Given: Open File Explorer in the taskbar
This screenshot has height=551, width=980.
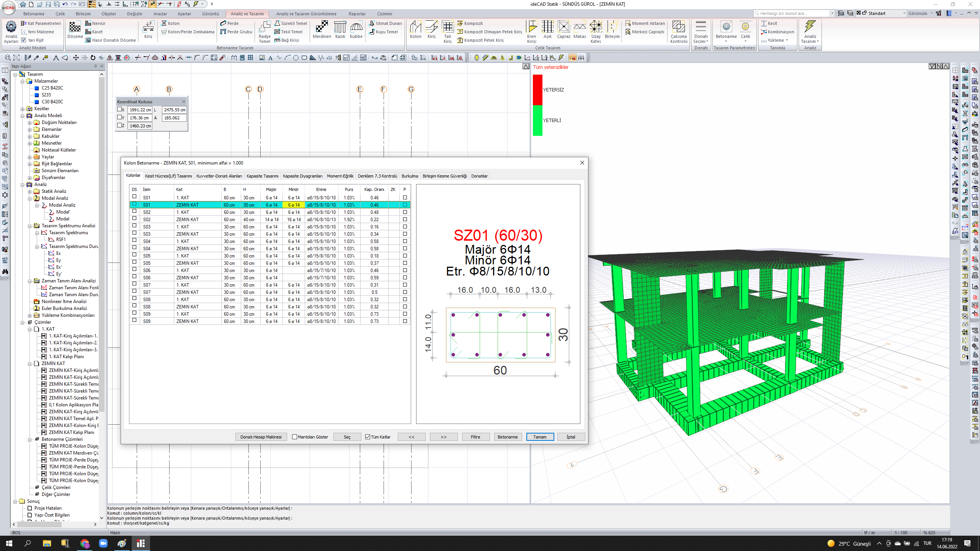Looking at the screenshot, I should 47,543.
